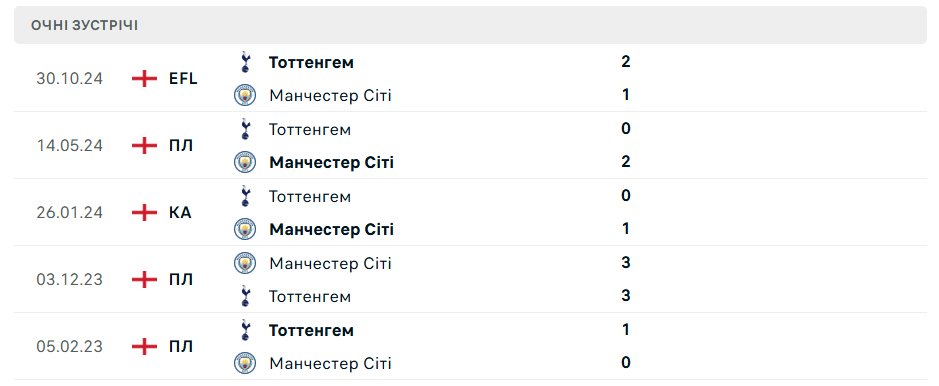Open Манчестер Сіті link in 03.12.23 match
The height and width of the screenshot is (386, 939).
pyautogui.click(x=330, y=263)
